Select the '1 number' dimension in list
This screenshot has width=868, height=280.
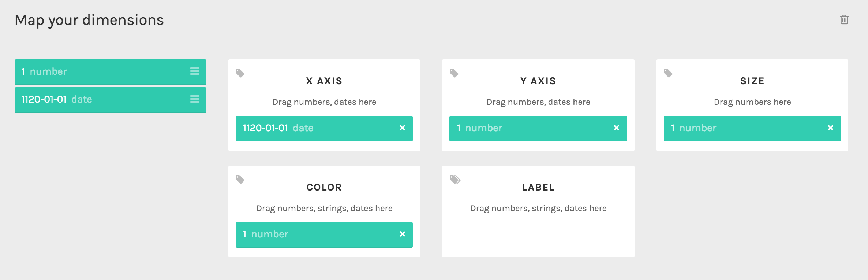(x=111, y=72)
